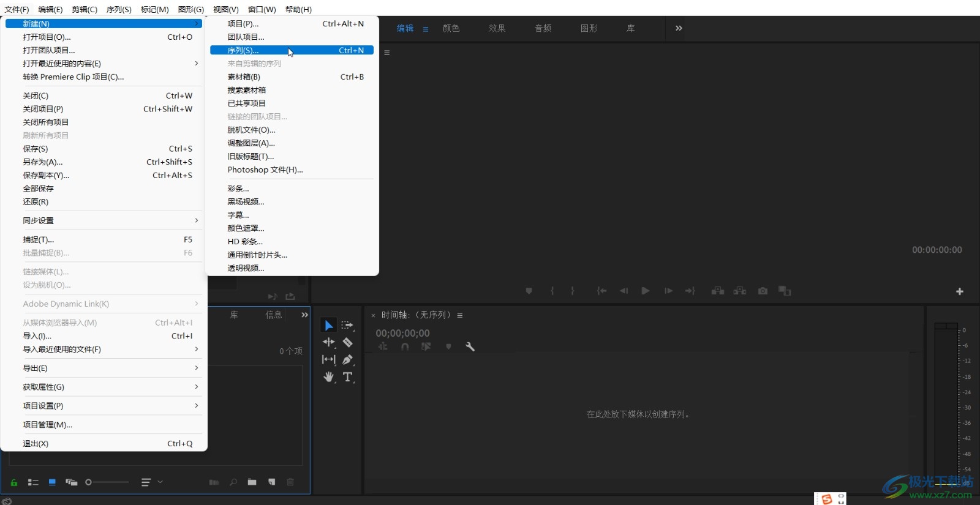Open the timeline panel menu
Image resolution: width=980 pixels, height=505 pixels.
pyautogui.click(x=460, y=315)
